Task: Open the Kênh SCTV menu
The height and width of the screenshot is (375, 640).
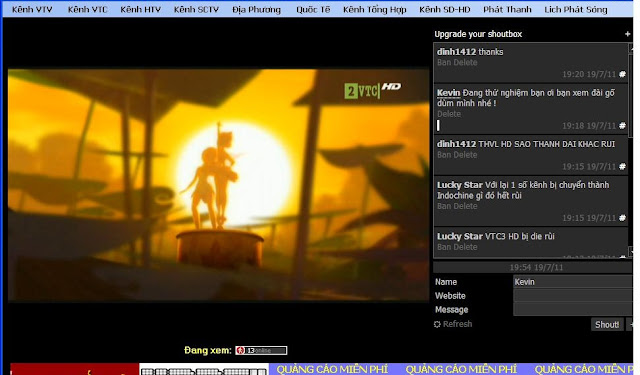Action: click(196, 9)
